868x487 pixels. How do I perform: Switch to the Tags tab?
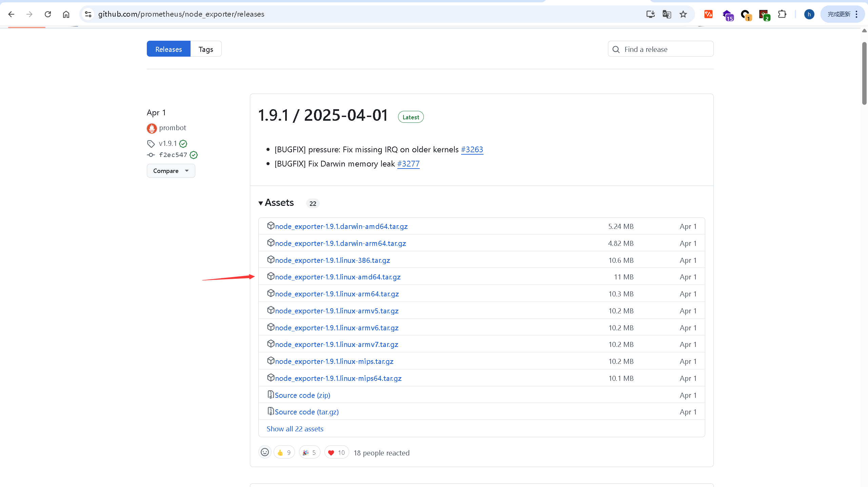coord(206,49)
